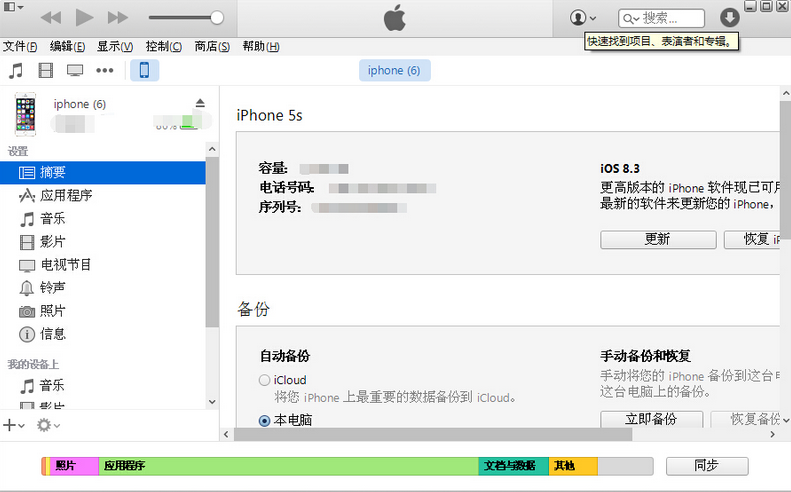Adjust the volume slider knob
The image size is (791, 492).
217,18
